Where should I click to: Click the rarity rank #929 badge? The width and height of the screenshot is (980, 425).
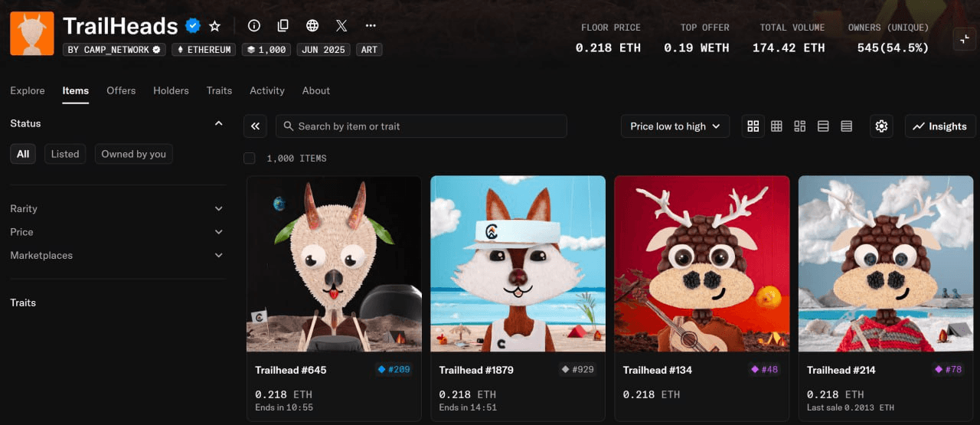[577, 369]
